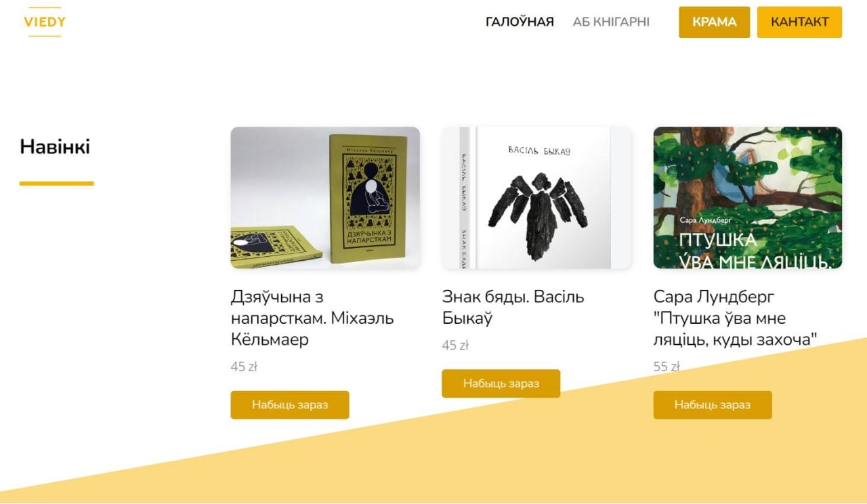Open the green Птушка cover image
Screen dimensions: 867x504
tap(748, 198)
